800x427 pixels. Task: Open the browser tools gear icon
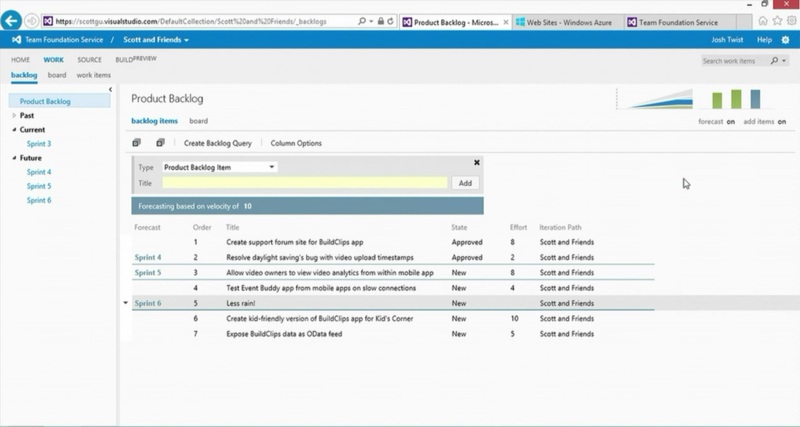791,21
